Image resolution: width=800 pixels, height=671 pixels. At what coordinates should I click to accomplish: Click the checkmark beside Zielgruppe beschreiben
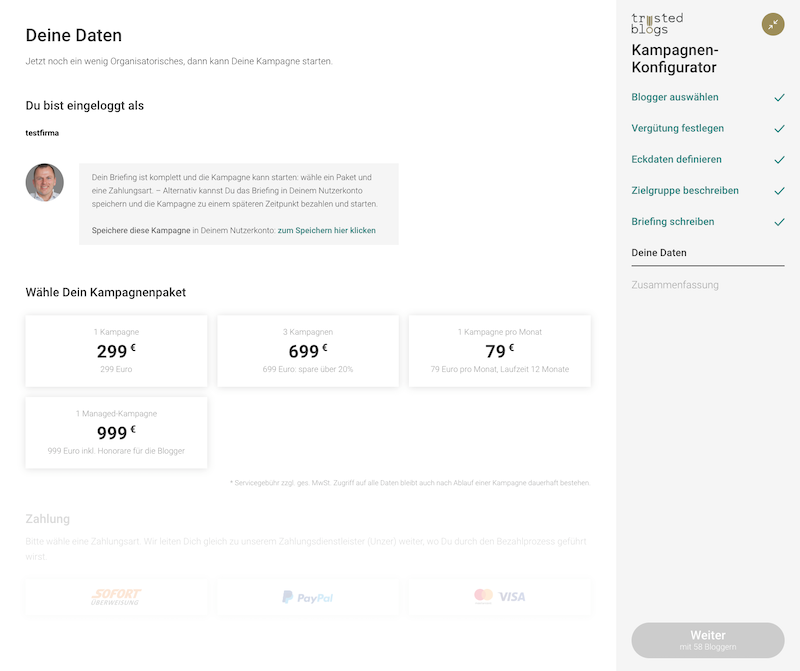click(779, 191)
